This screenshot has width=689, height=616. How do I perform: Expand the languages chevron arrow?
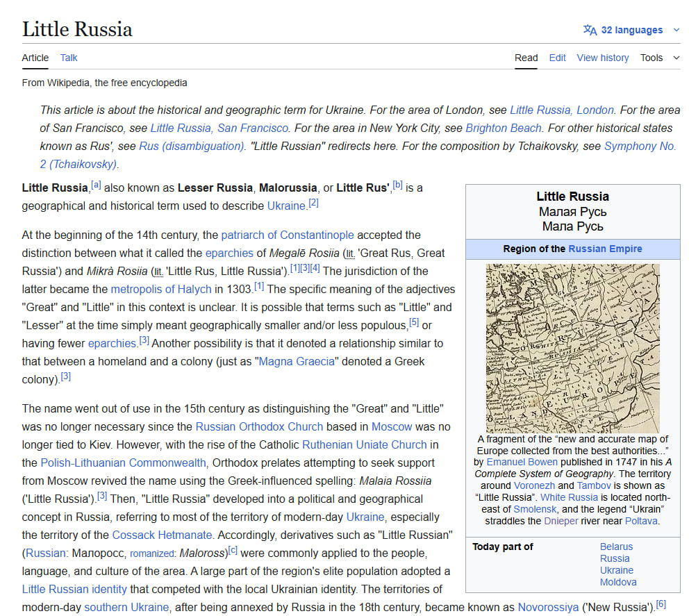pyautogui.click(x=676, y=30)
